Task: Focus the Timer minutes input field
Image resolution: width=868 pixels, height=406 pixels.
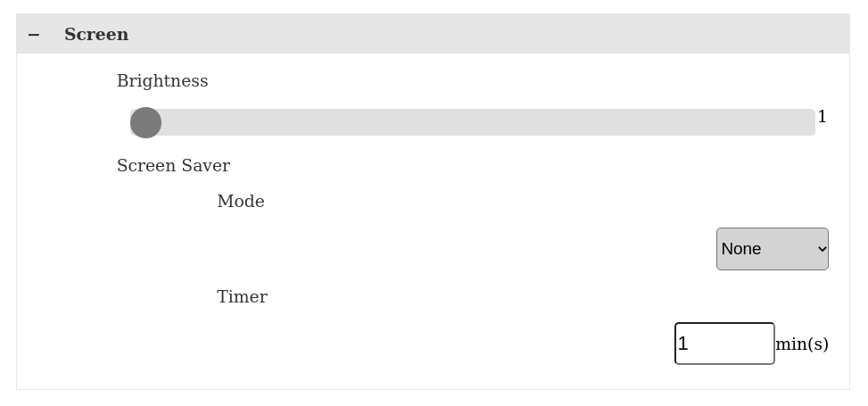Action: pyautogui.click(x=724, y=344)
